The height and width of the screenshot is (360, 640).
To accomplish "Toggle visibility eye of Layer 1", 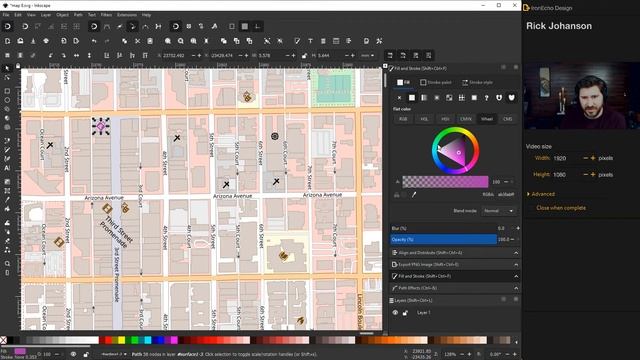I will (395, 313).
